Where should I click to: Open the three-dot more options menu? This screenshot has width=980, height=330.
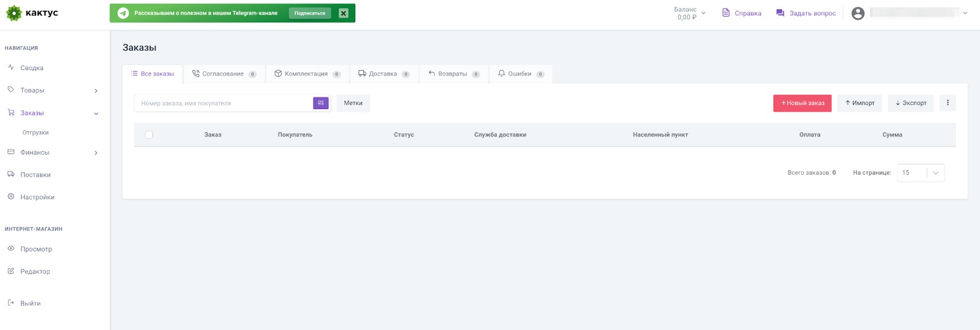[947, 103]
